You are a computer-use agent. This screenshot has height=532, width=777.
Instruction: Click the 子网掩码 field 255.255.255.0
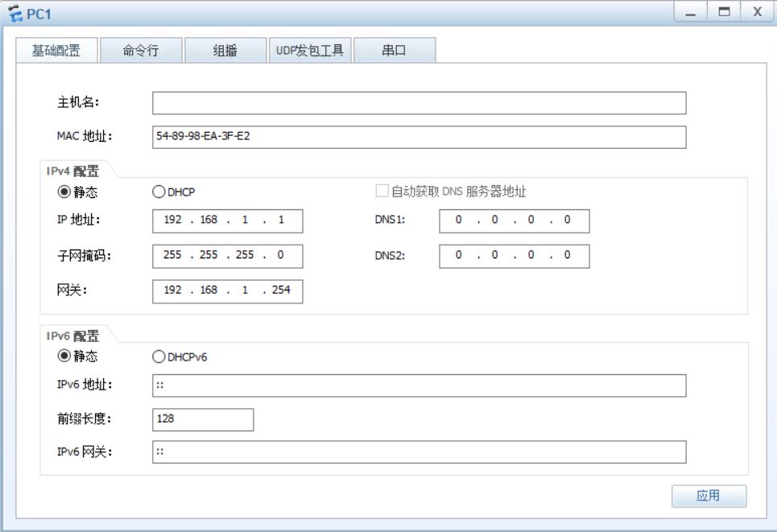coord(227,256)
